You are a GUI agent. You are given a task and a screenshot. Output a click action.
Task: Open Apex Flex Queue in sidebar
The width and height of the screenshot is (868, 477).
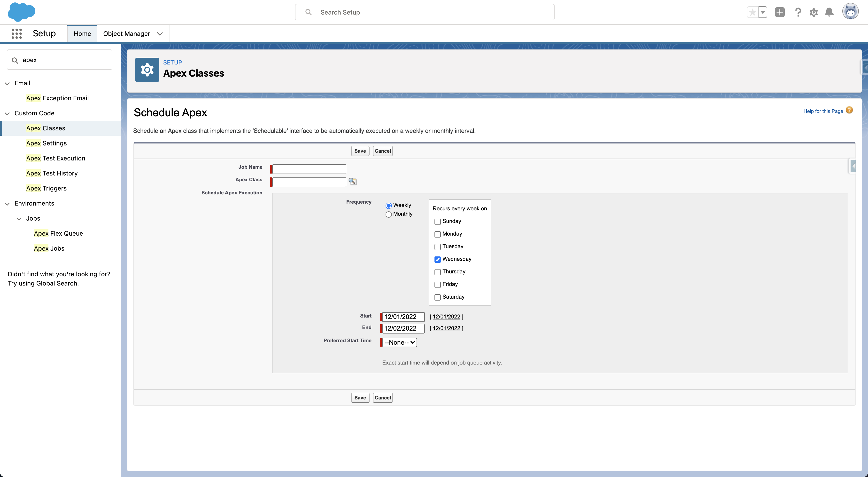coord(58,233)
